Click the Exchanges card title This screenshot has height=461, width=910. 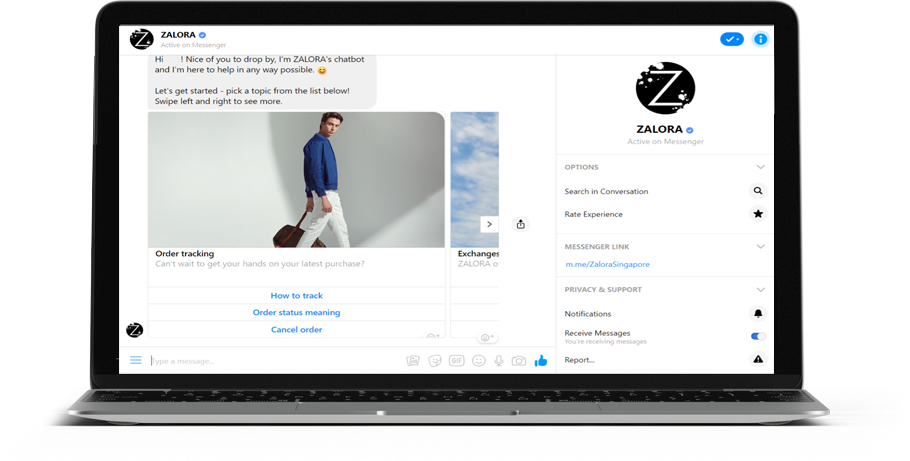[x=478, y=254]
